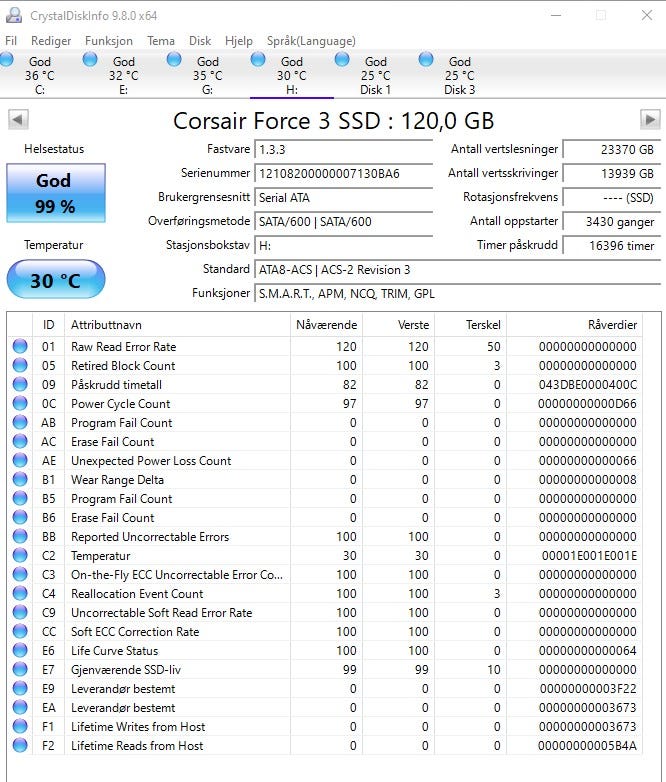Click the CrystalDiskInfo app icon in title bar
666x782 pixels.
[13, 15]
